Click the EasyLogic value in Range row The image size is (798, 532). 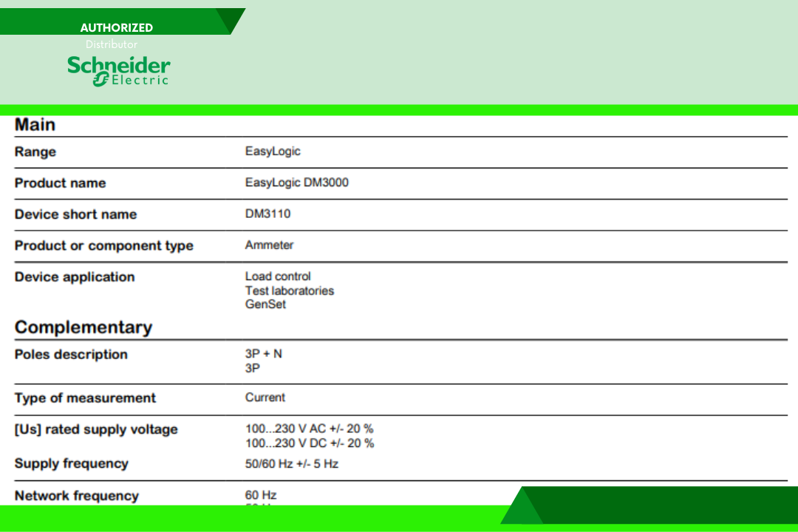click(x=273, y=151)
